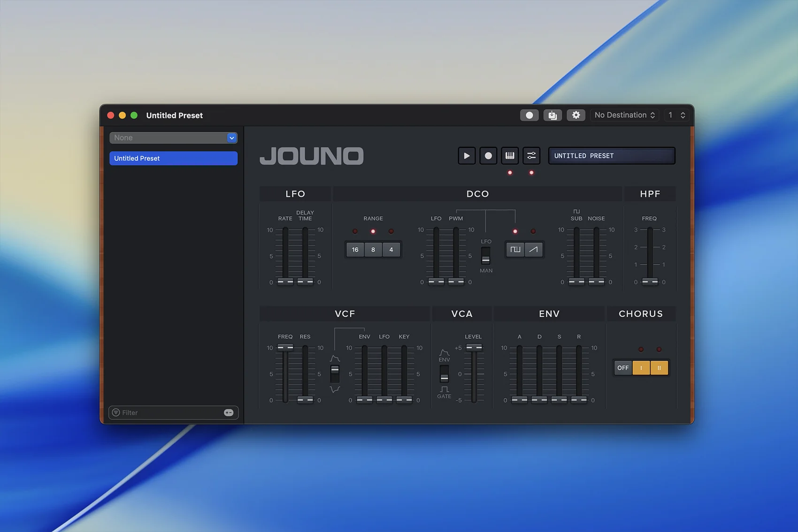Enable chorus mode II
Viewport: 798px width, 532px height.
click(659, 368)
